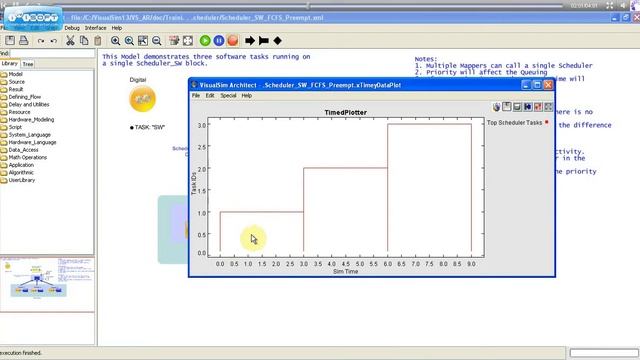Click the red format plot toolbar icon

point(538,107)
